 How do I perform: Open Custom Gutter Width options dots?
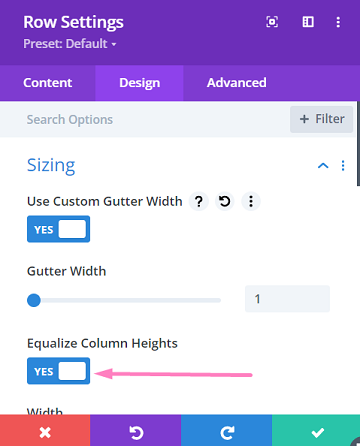point(251,201)
